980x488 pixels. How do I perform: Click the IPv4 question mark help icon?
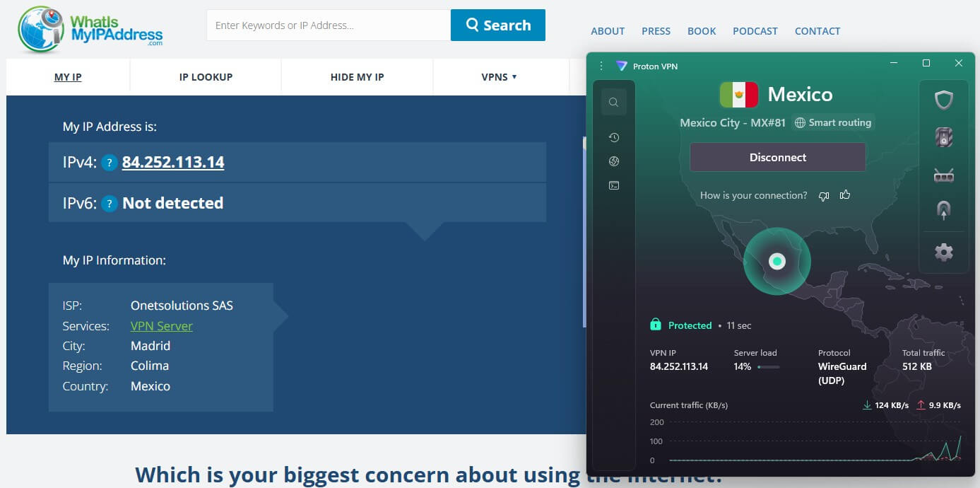click(x=109, y=163)
